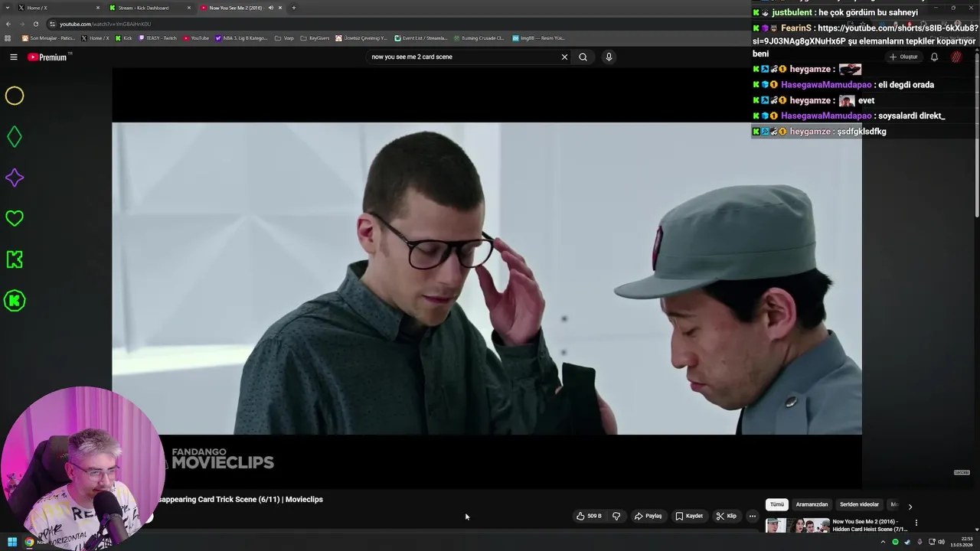Click the purple four-point star overlay icon
The height and width of the screenshot is (551, 980).
coord(15,178)
